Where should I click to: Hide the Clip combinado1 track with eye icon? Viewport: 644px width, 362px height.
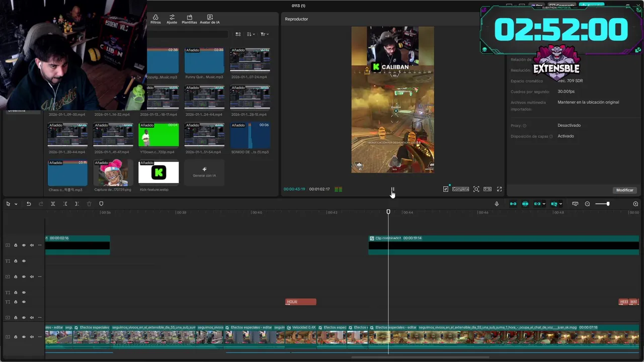tap(24, 245)
